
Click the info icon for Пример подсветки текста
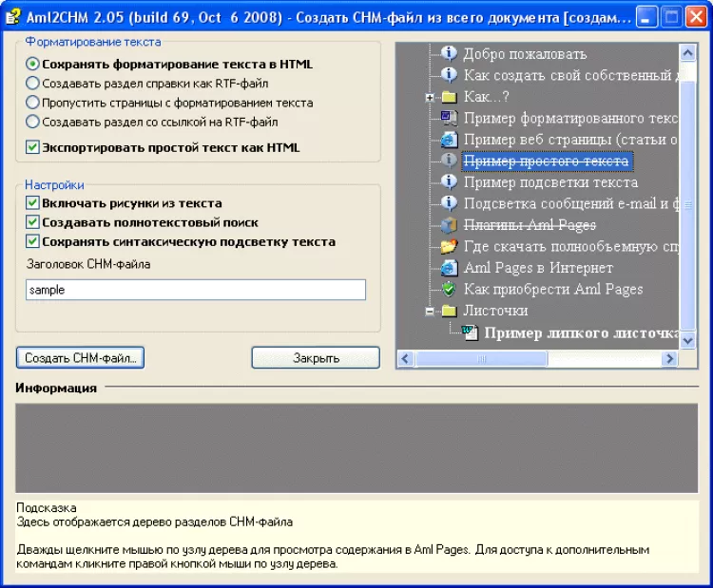tap(449, 181)
